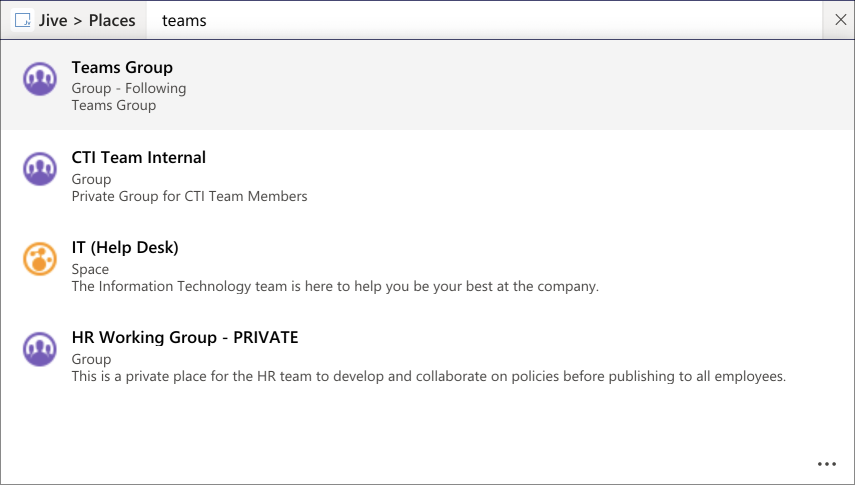
Task: Click the group icon beside HR Working Group - PRIVATE
Action: [40, 349]
